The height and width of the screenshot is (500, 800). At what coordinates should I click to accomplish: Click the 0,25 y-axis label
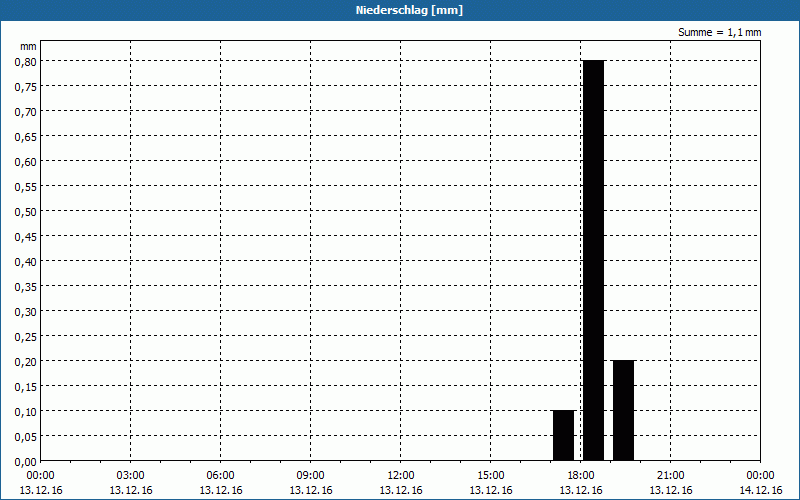[26, 337]
